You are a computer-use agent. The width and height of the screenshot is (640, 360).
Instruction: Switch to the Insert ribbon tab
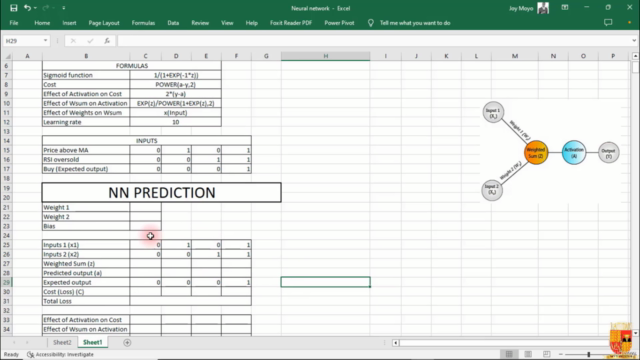click(x=69, y=23)
